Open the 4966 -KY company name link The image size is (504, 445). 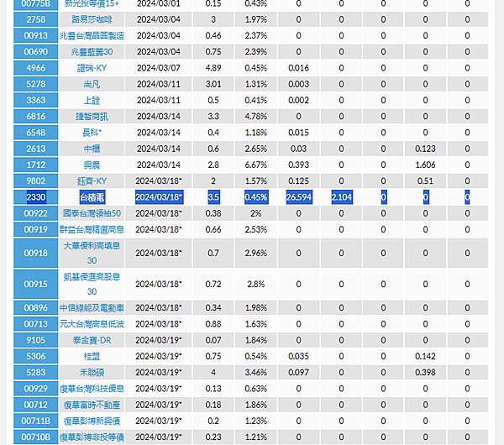click(92, 68)
